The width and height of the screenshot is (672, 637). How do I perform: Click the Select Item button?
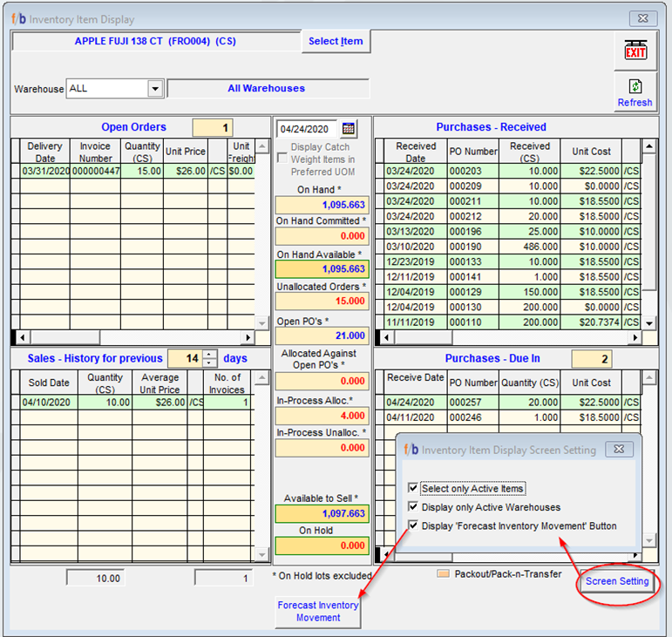pos(336,42)
